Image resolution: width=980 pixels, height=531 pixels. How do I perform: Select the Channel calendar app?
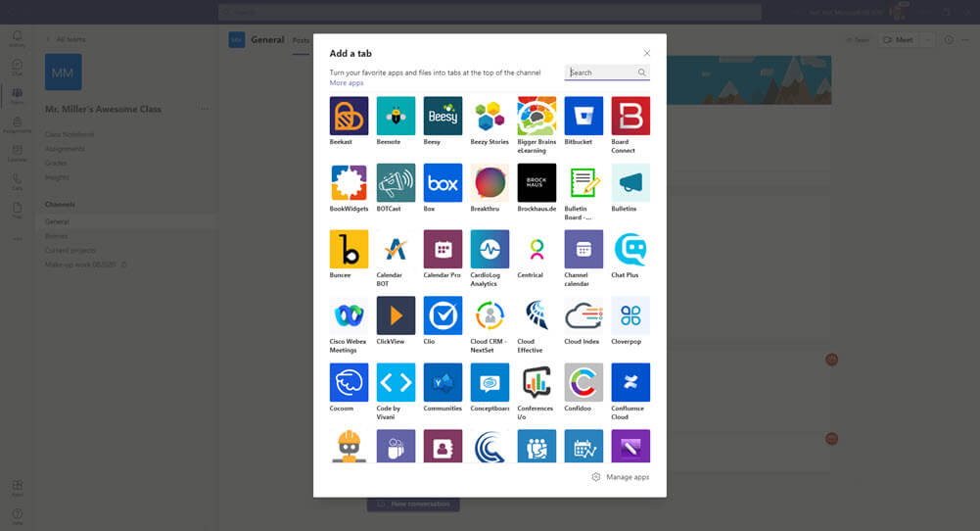[x=583, y=249]
